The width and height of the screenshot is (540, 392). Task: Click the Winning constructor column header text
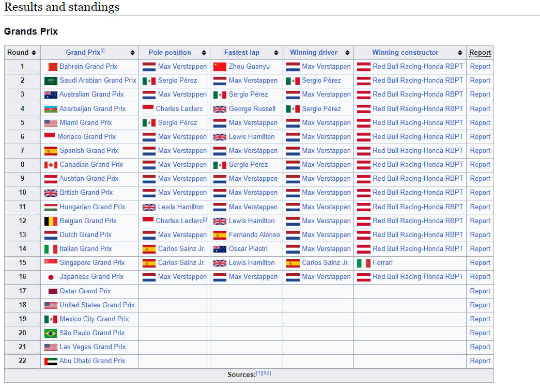[x=405, y=52]
